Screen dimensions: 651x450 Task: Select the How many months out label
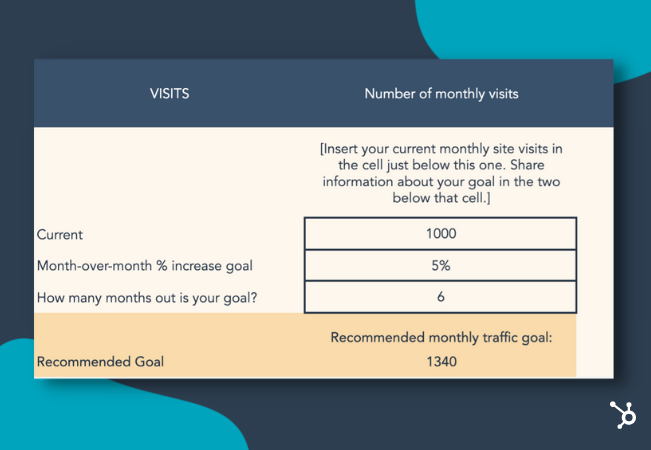click(147, 298)
